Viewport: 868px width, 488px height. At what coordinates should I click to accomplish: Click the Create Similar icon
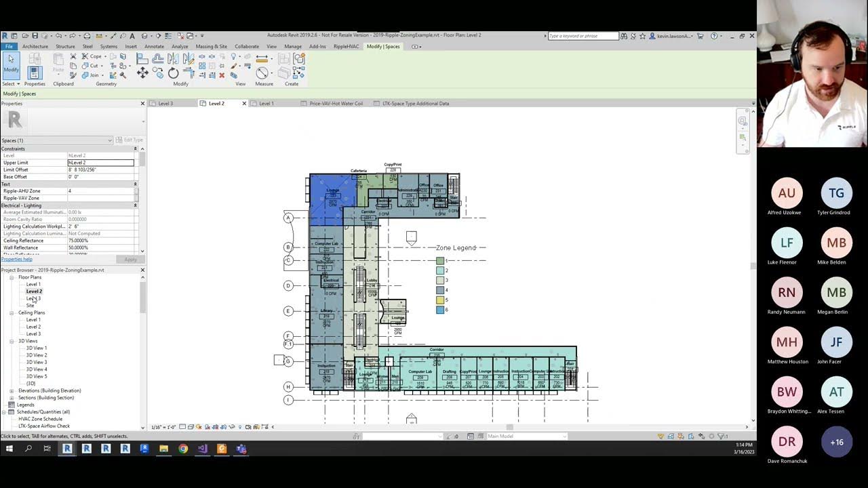(x=298, y=73)
